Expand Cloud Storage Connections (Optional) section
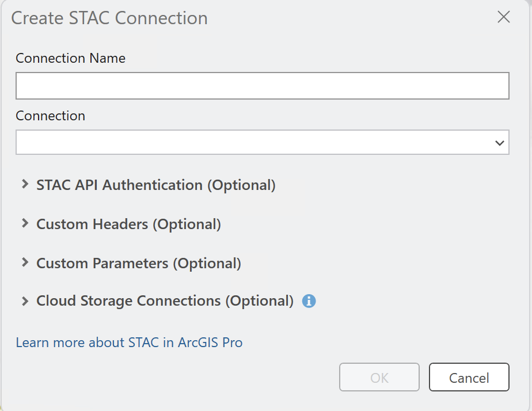 pyautogui.click(x=25, y=301)
